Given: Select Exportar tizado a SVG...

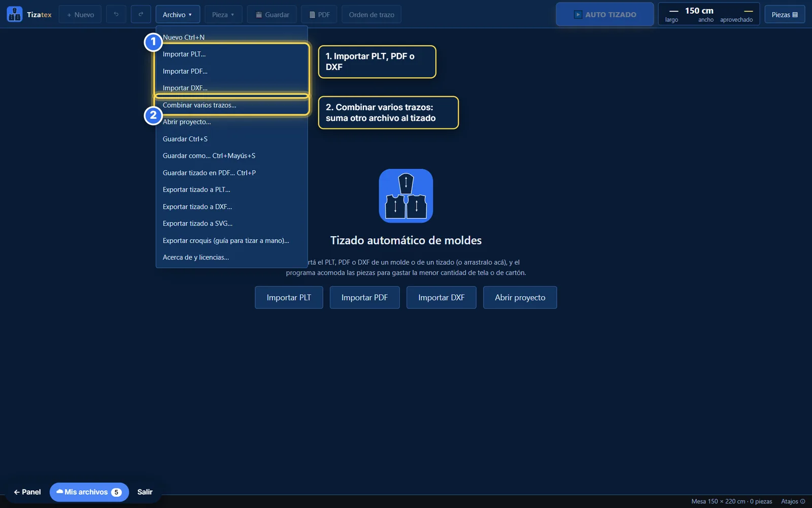Looking at the screenshot, I should (x=231, y=224).
